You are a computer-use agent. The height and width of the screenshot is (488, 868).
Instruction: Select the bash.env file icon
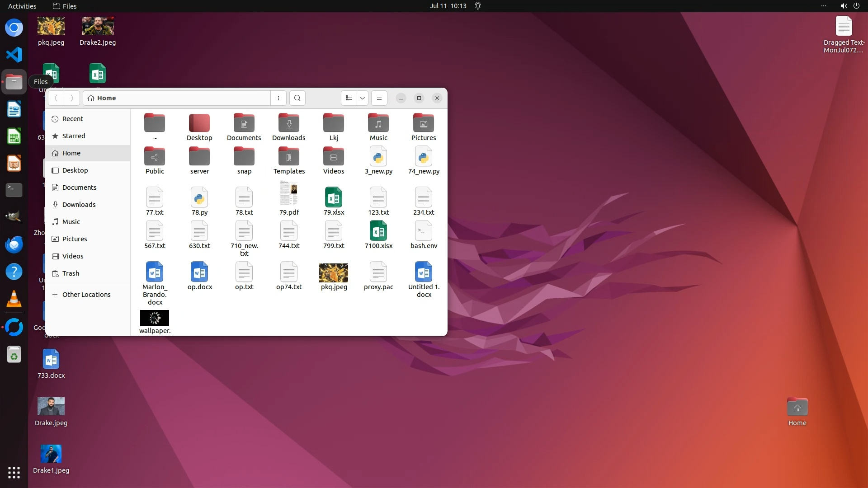[424, 231]
